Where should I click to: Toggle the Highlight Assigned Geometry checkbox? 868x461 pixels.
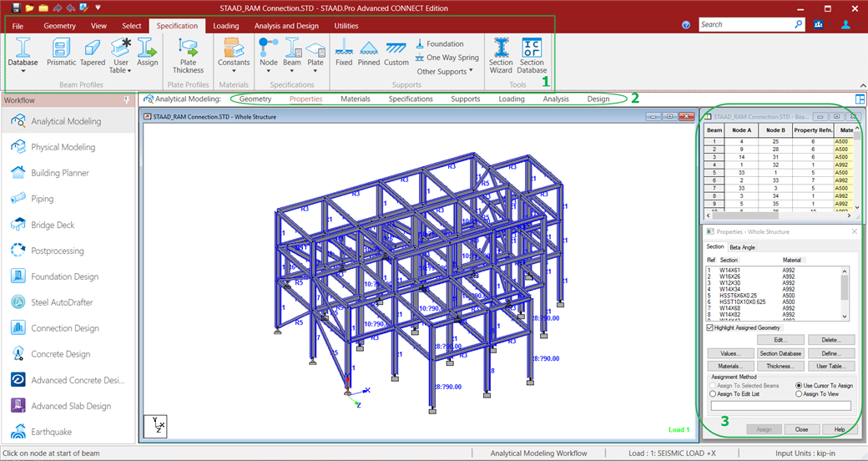tap(710, 327)
